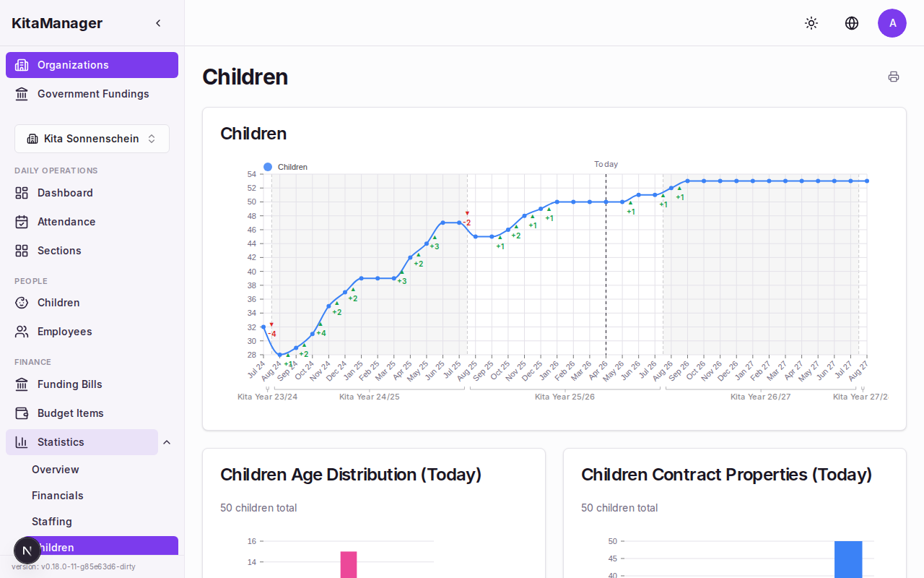Screen dimensions: 924x578
Task: Collapse the Statistics submenu
Action: 167,441
